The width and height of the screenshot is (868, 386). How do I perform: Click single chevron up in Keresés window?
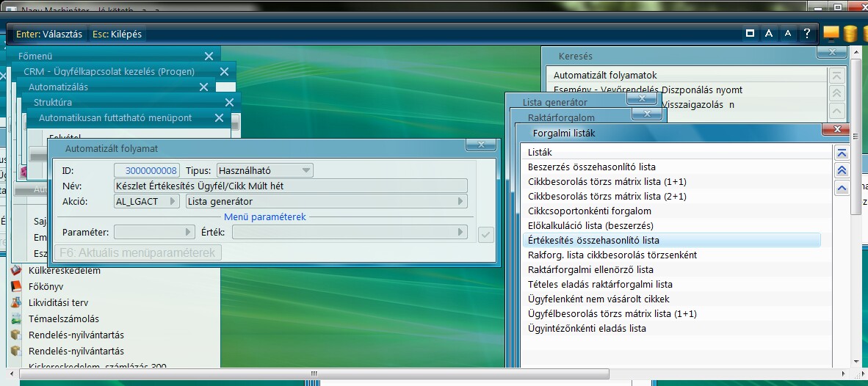point(836,111)
